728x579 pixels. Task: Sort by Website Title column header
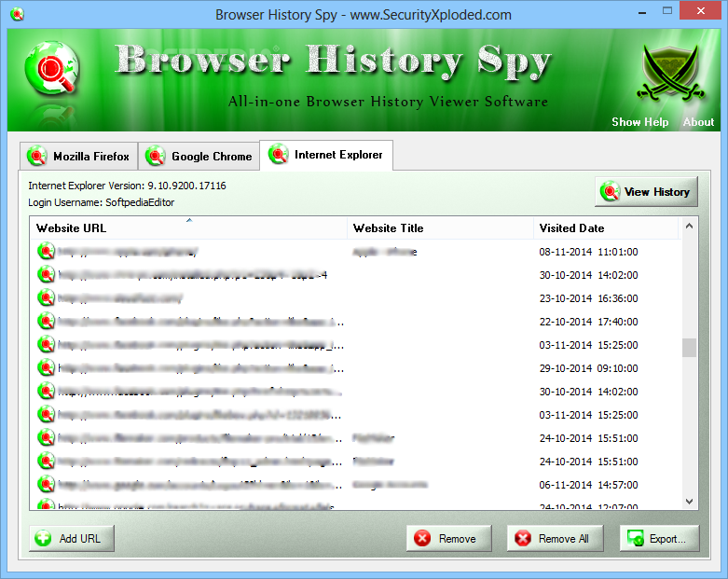coord(440,228)
